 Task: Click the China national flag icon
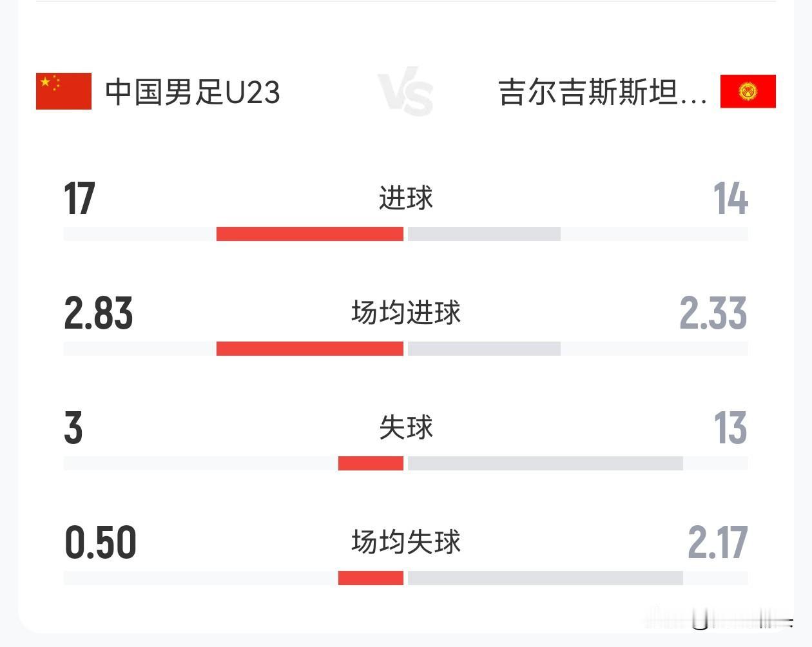pos(63,91)
